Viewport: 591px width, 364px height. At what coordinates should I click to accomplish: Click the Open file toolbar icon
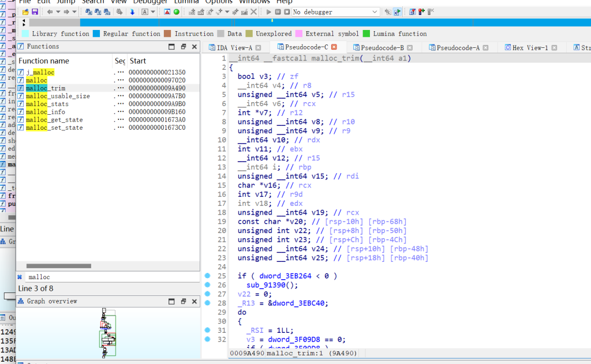[26, 12]
